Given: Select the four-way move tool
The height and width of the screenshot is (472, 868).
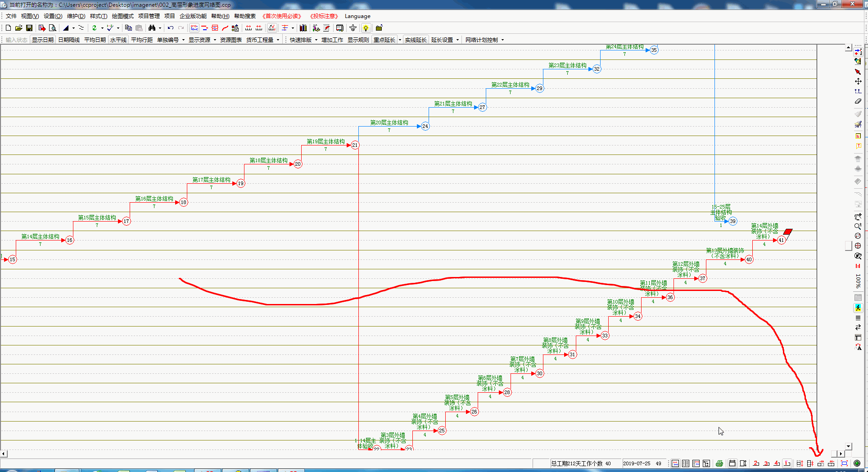Looking at the screenshot, I should pos(858,82).
